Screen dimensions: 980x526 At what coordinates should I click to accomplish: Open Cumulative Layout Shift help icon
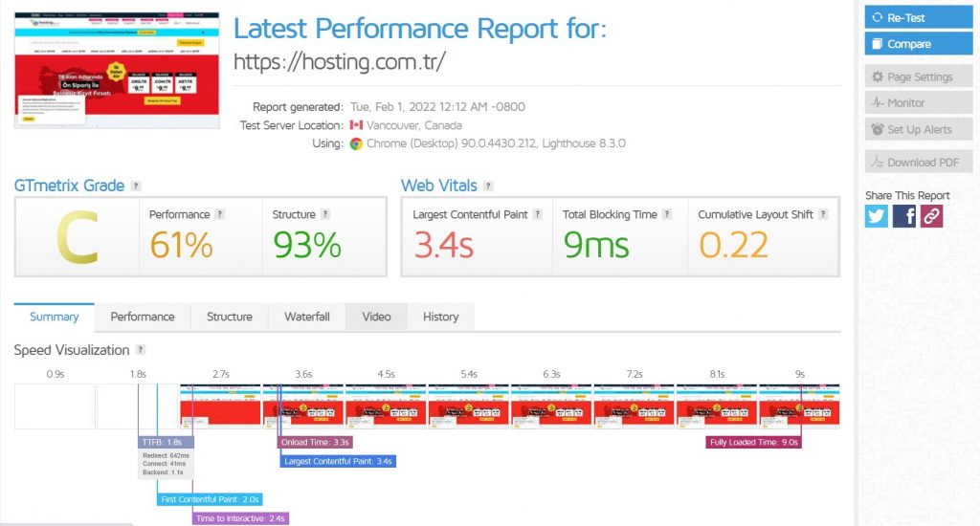click(x=823, y=214)
